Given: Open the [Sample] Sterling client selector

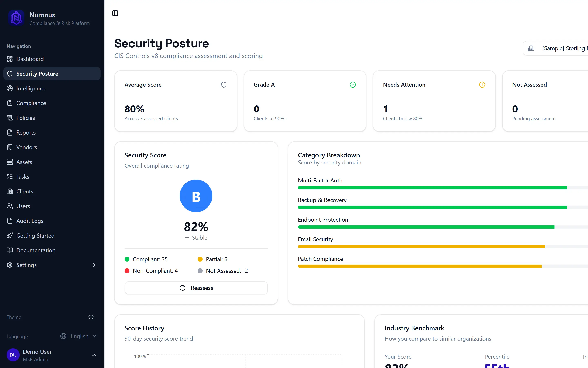Looking at the screenshot, I should click(556, 48).
